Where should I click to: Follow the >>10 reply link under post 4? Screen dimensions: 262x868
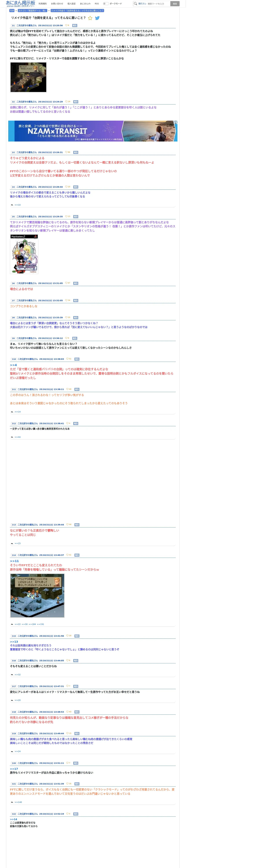(x=17, y=205)
